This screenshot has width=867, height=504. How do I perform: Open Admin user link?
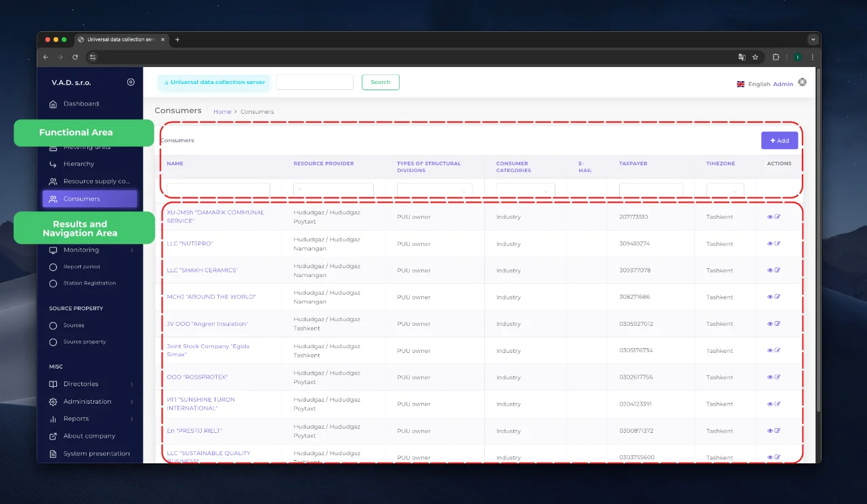(783, 84)
